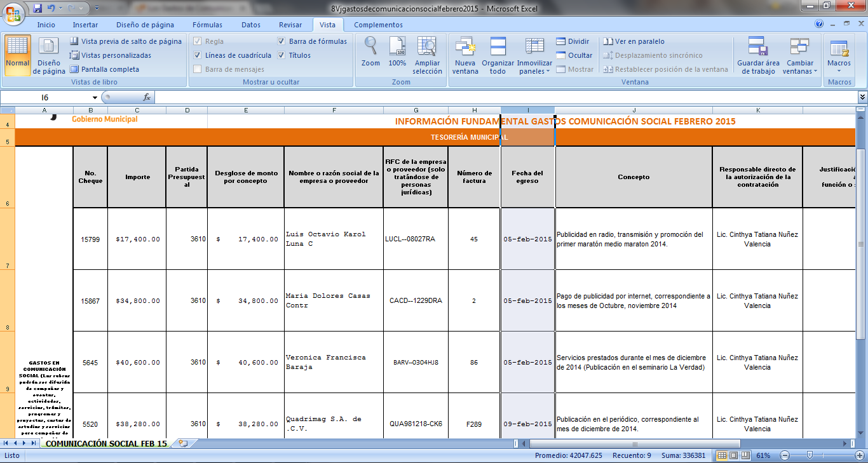Select page break preview in status bar
The height and width of the screenshot is (463, 868).
(745, 455)
